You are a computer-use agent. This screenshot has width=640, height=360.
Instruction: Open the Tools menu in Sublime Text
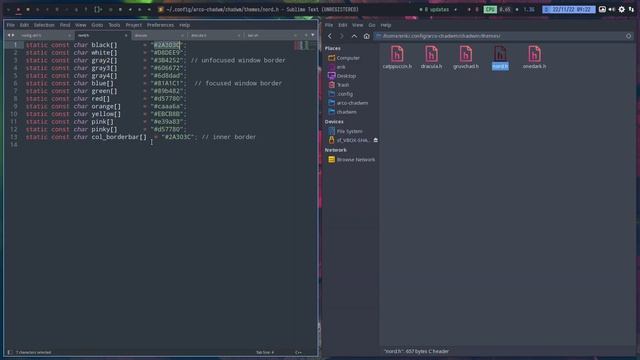click(x=114, y=25)
